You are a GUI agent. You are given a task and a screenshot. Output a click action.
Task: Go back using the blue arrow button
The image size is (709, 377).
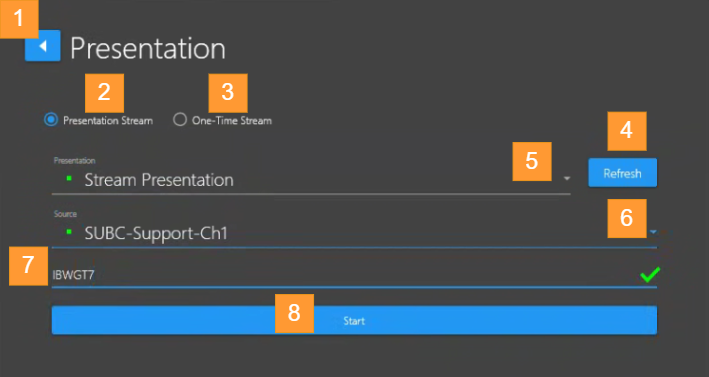(43, 46)
